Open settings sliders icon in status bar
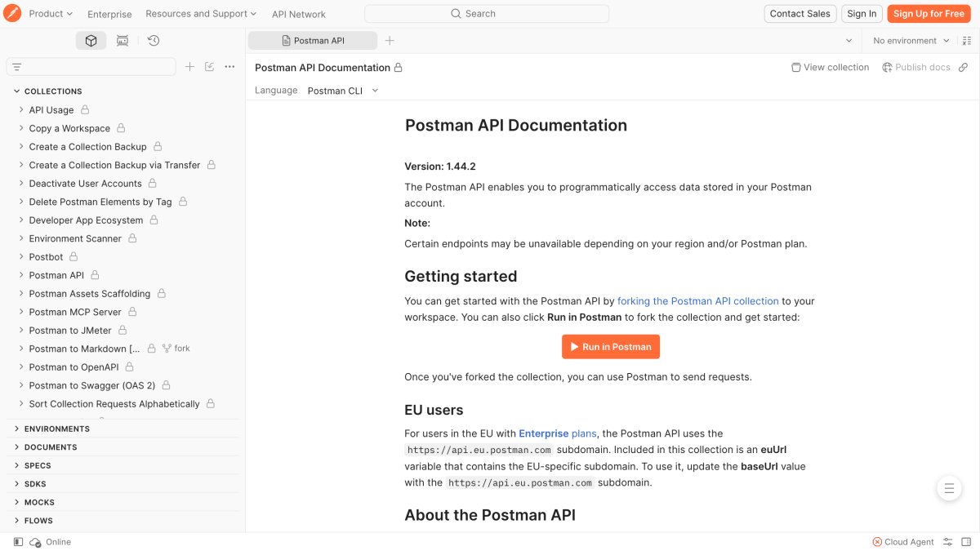 click(948, 542)
